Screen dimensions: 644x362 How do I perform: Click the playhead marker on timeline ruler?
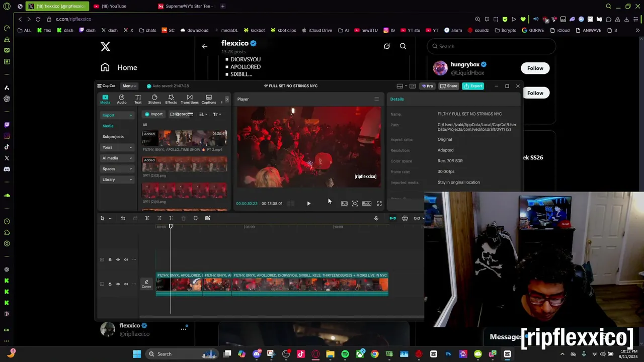pyautogui.click(x=171, y=226)
